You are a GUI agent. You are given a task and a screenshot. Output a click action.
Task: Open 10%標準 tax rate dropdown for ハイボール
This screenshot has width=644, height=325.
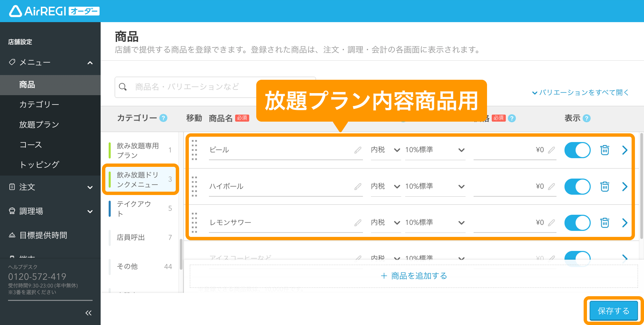[435, 187]
